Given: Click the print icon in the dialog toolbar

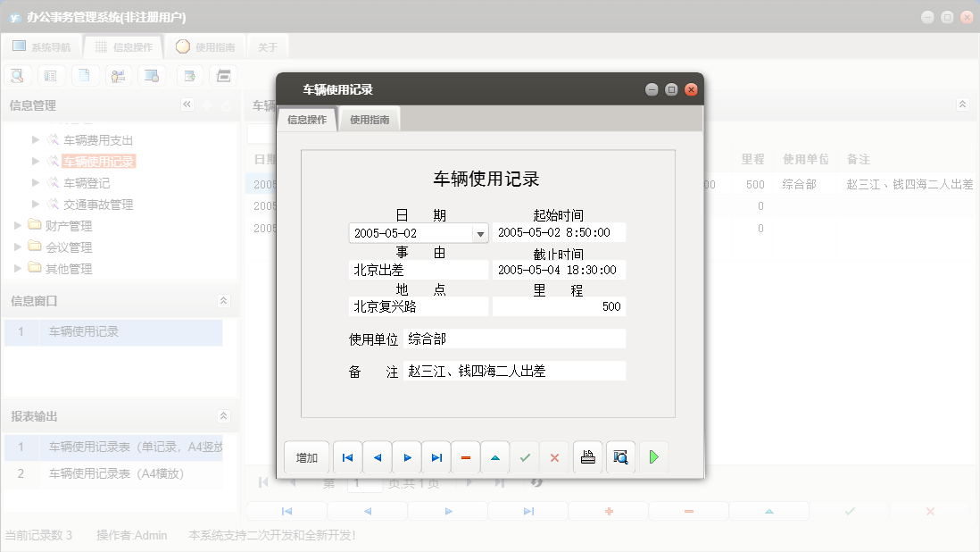Looking at the screenshot, I should [x=586, y=456].
